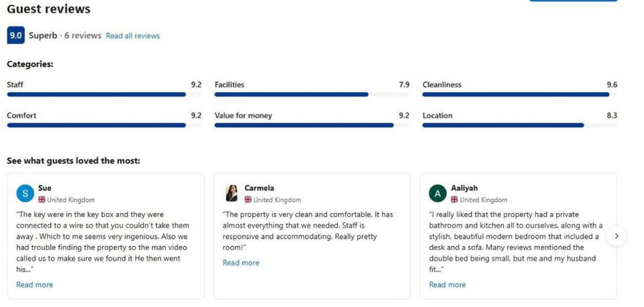Expand Carmela's review with Read more

241,263
